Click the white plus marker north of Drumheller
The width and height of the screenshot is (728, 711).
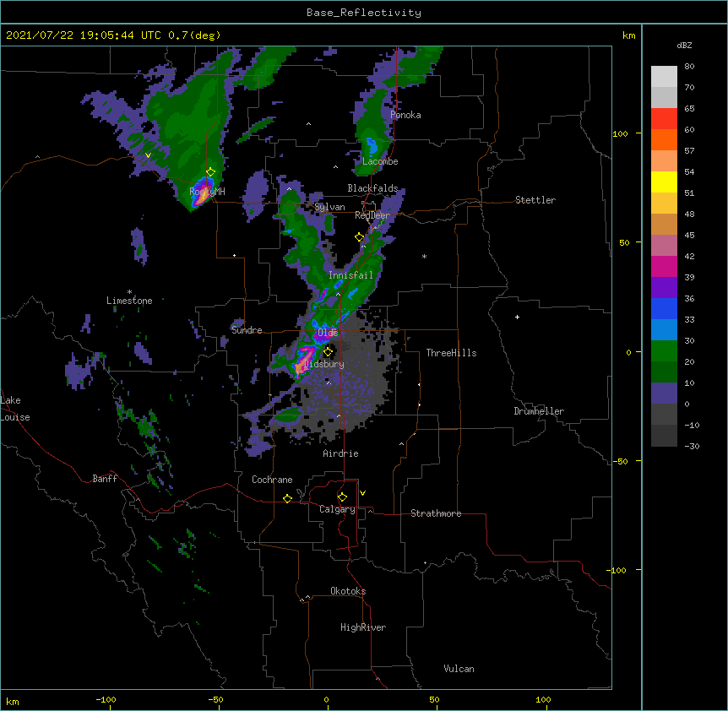coord(517,317)
